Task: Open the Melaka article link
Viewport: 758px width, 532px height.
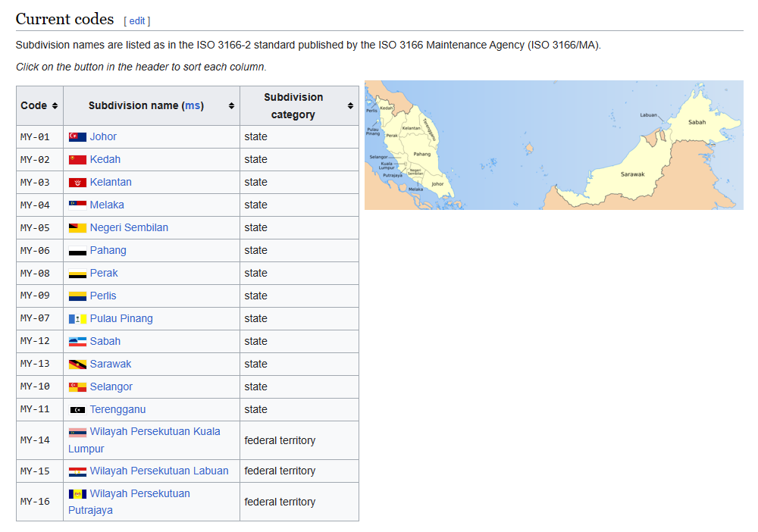Action: 107,205
